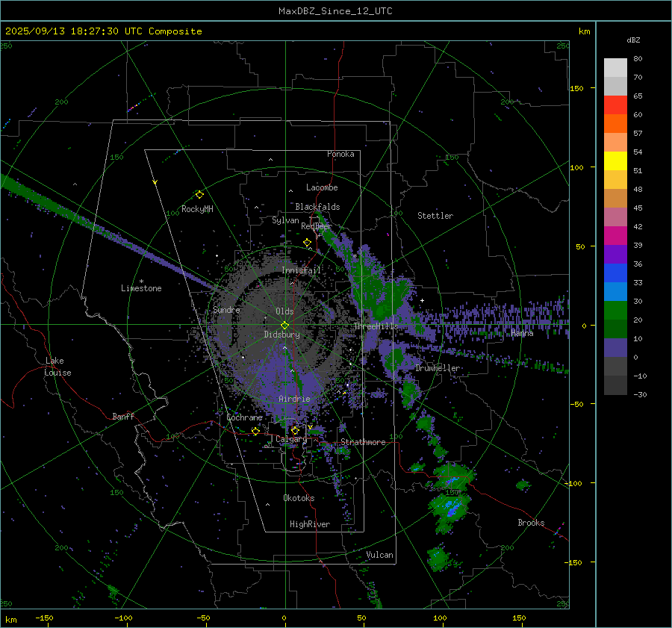Select the Innisfail label
The width and height of the screenshot is (672, 628).
point(302,270)
